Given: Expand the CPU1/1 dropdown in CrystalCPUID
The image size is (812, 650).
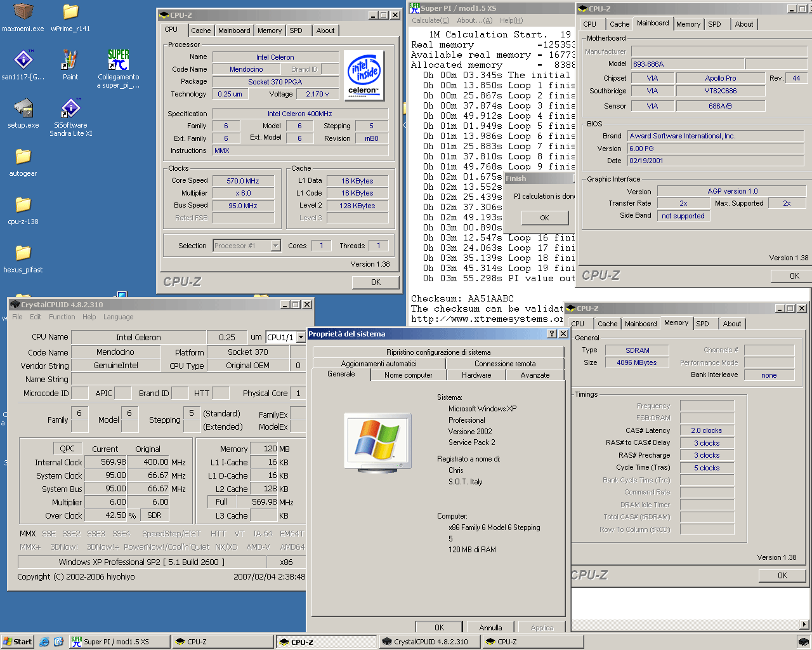Looking at the screenshot, I should coord(301,337).
